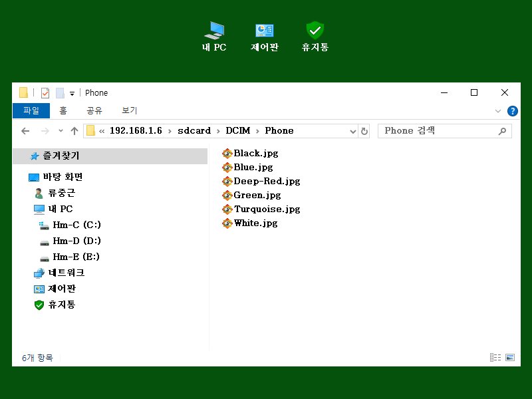This screenshot has height=399, width=532.
Task: Click the address bar overflow chevrons
Action: tap(102, 131)
